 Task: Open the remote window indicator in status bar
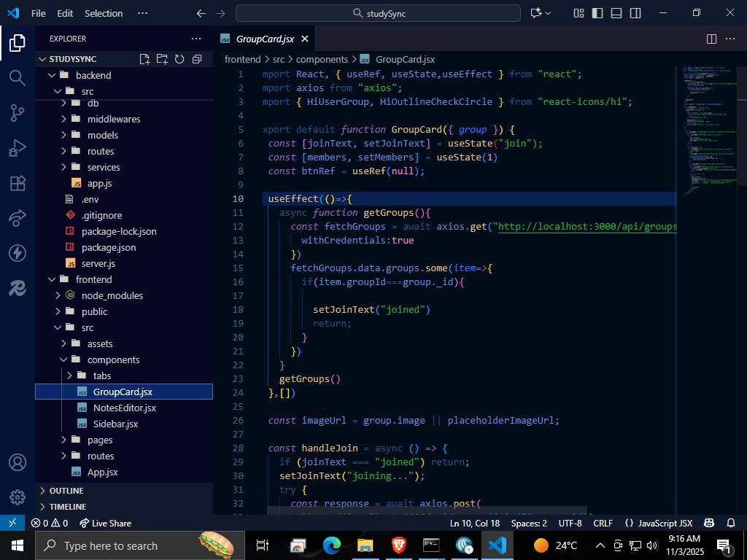[12, 523]
